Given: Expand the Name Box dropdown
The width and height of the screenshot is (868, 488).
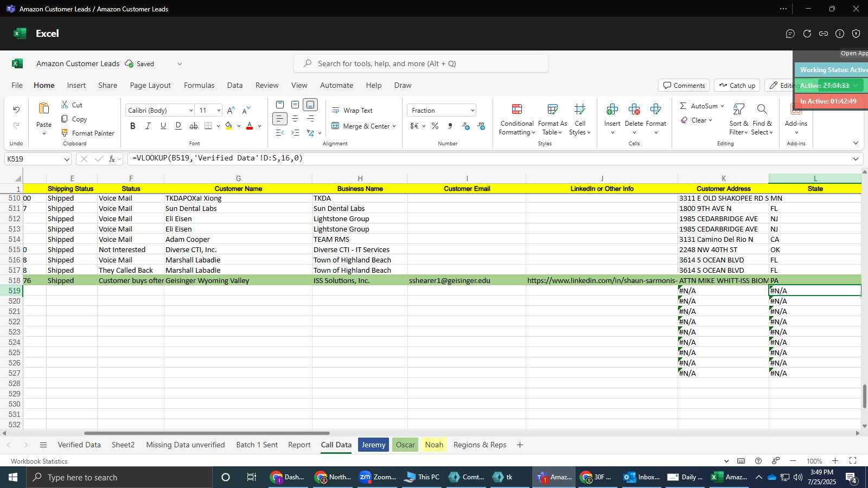Looking at the screenshot, I should 67,159.
